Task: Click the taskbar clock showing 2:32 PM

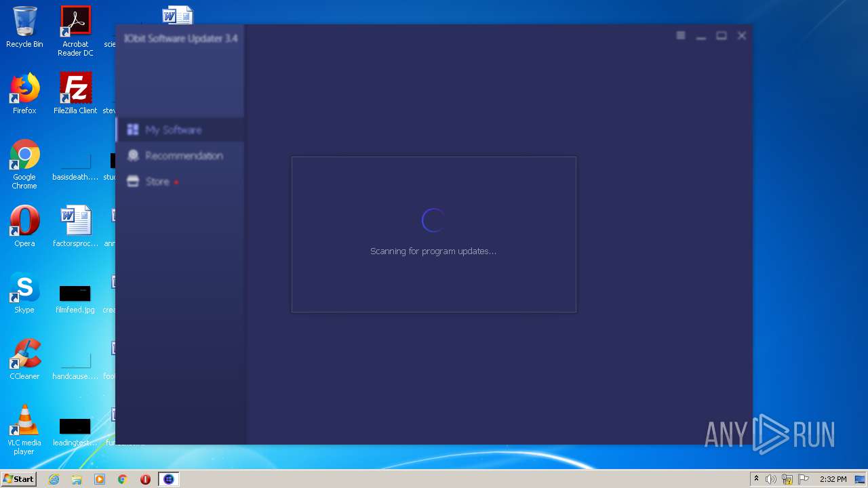Action: [833, 479]
